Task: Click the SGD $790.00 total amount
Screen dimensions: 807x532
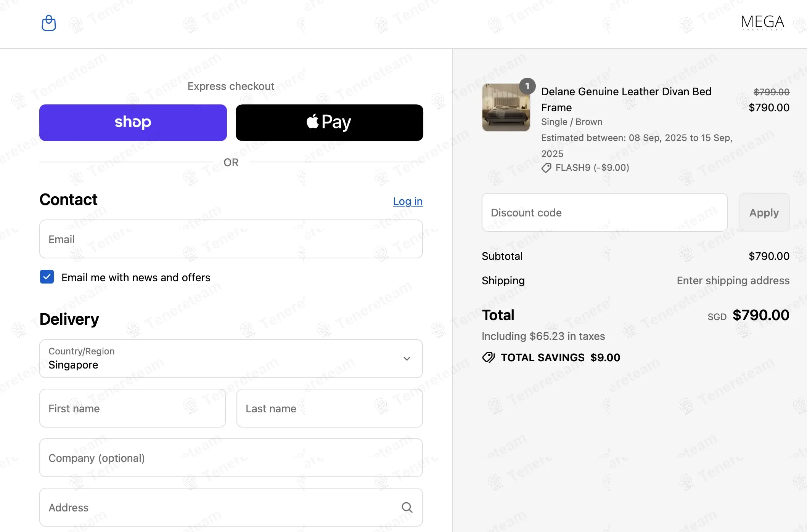Action: point(748,315)
